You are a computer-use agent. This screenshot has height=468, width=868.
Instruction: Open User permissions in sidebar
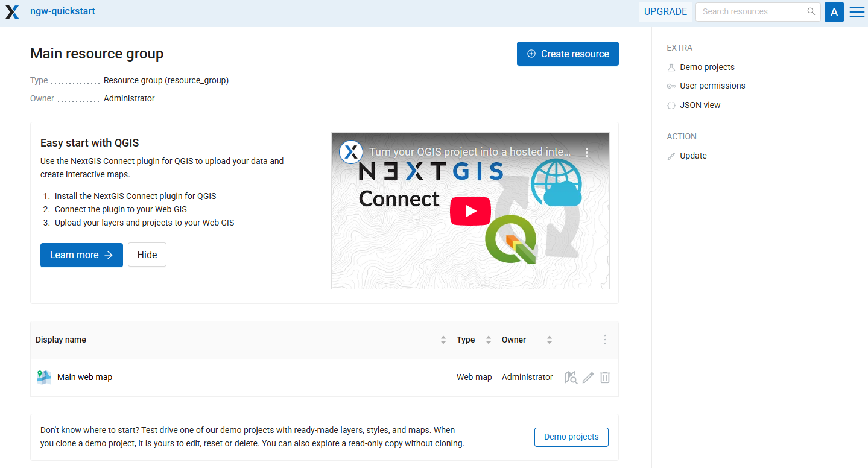(712, 86)
